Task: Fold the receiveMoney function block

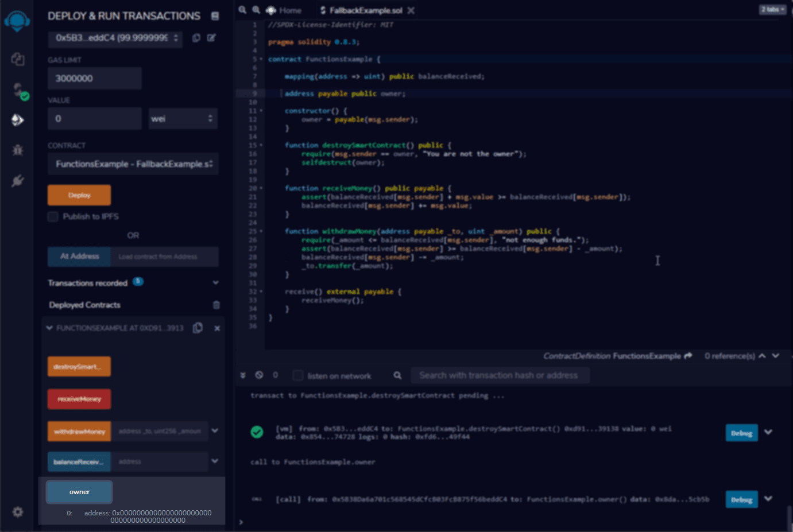Action: 261,188
